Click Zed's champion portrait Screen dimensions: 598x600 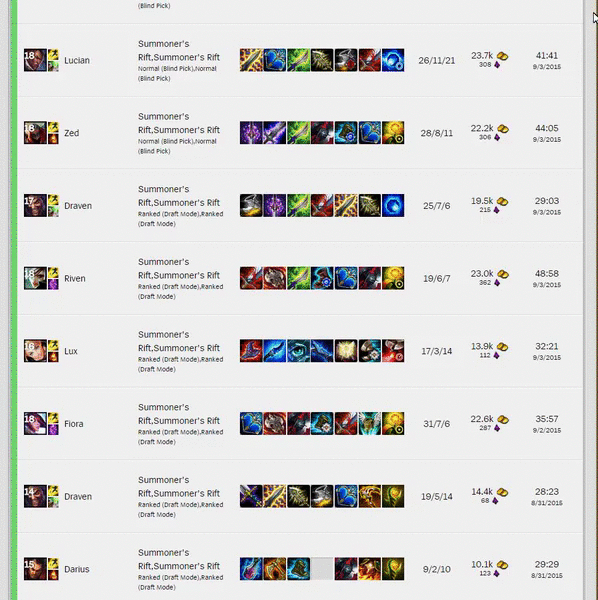pyautogui.click(x=35, y=133)
